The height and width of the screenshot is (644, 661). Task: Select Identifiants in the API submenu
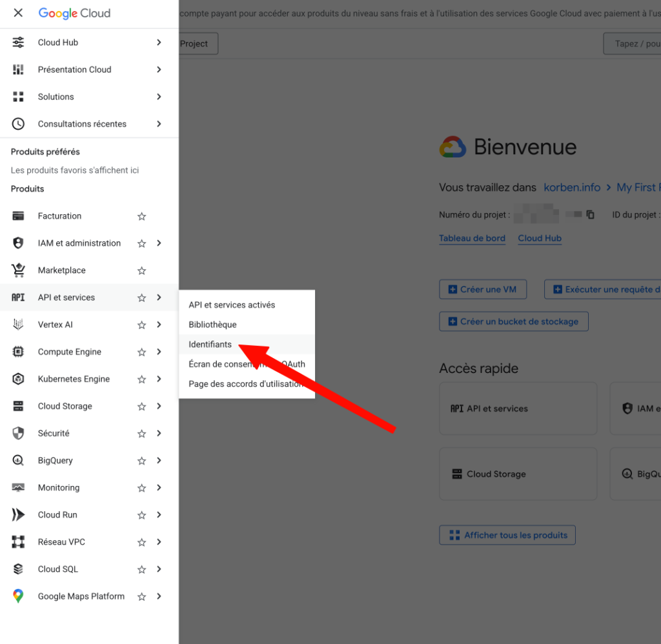point(210,345)
